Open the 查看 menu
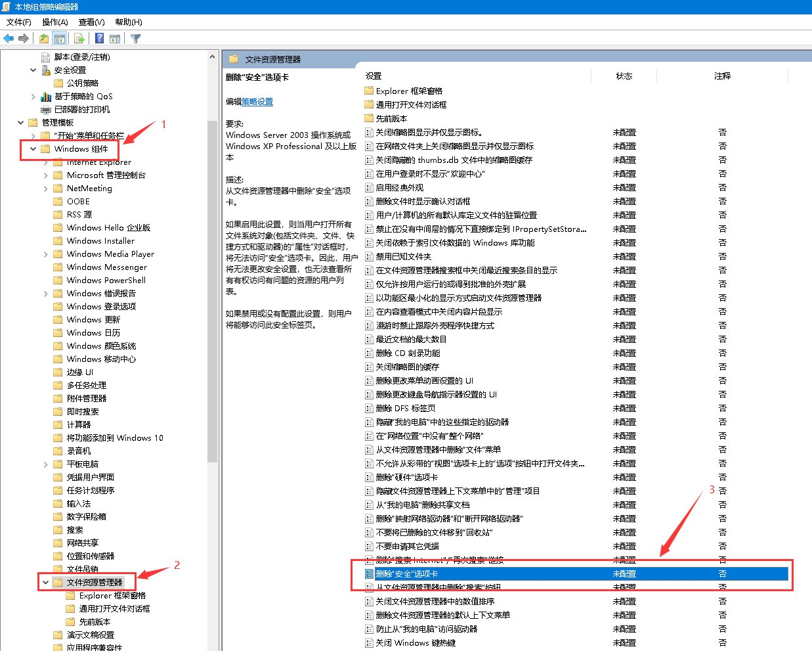This screenshot has height=651, width=812. tap(91, 22)
